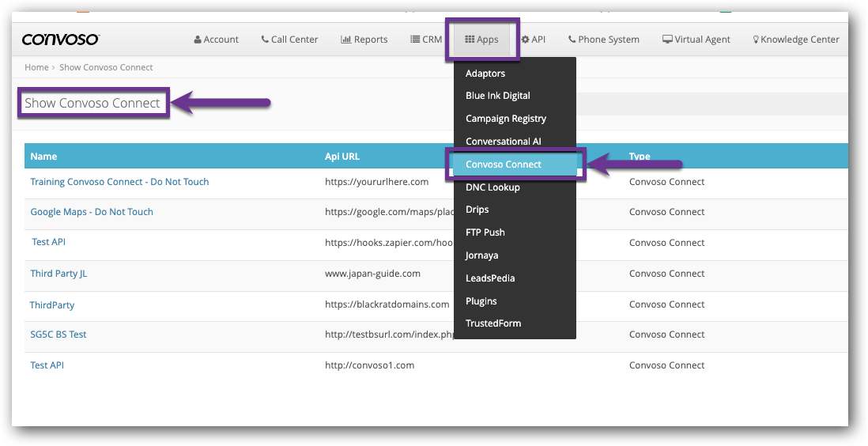
Task: Select Convoso Connect in Apps dropdown
Action: point(515,164)
